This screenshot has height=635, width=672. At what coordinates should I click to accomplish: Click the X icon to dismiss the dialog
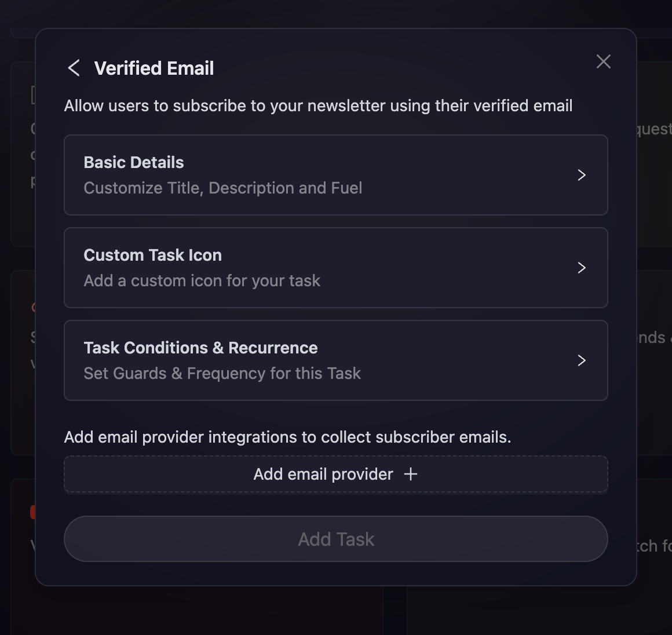[603, 61]
